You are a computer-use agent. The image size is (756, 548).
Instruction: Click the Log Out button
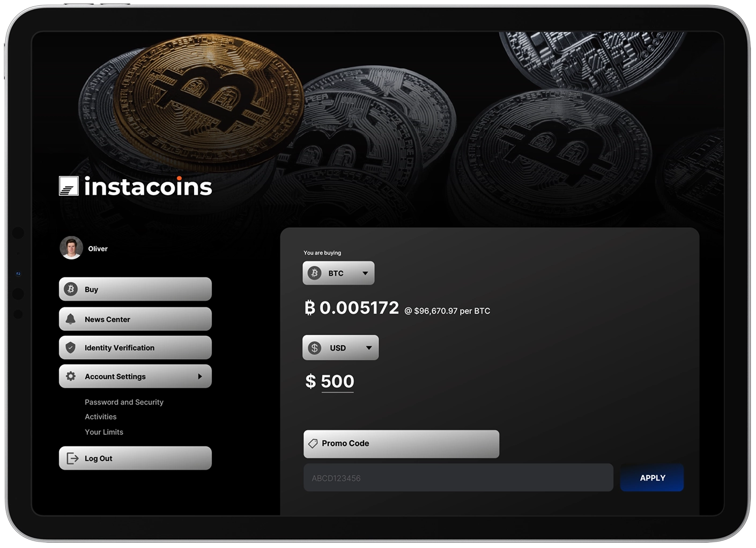coord(135,458)
